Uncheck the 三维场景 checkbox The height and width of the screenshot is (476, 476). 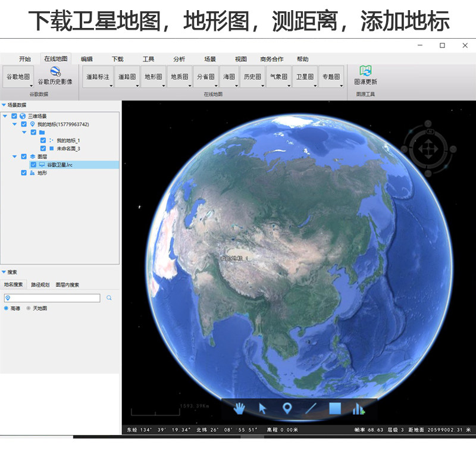14,116
